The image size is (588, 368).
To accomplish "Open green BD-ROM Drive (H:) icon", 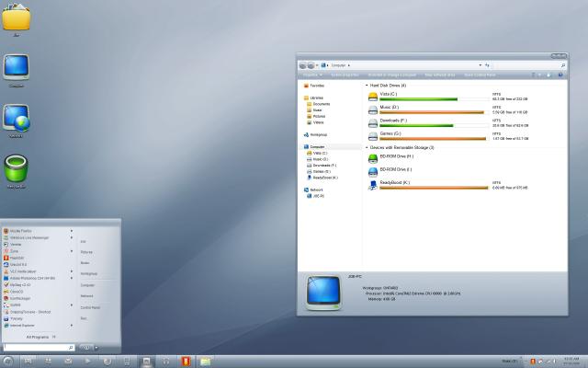I will 373,158.
